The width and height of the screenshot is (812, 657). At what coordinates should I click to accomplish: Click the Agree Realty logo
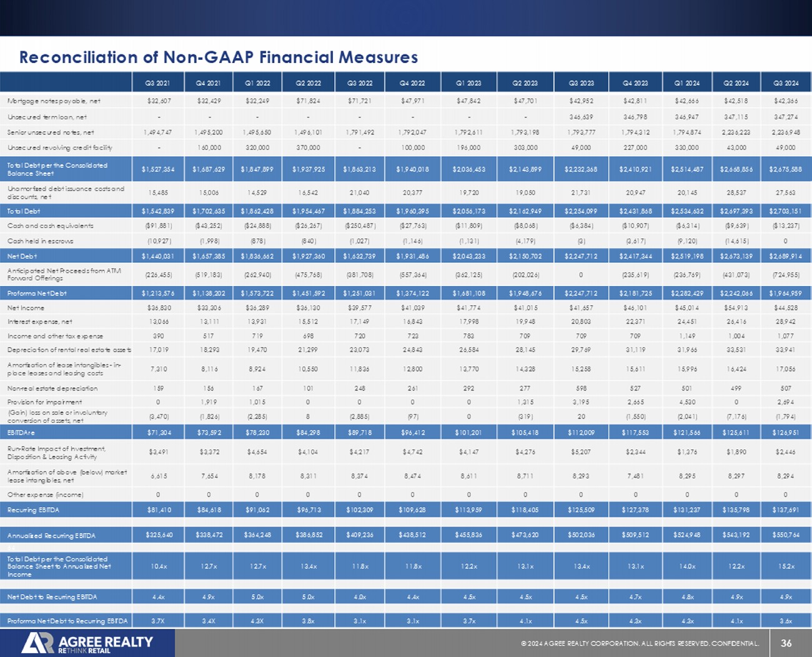(x=87, y=643)
